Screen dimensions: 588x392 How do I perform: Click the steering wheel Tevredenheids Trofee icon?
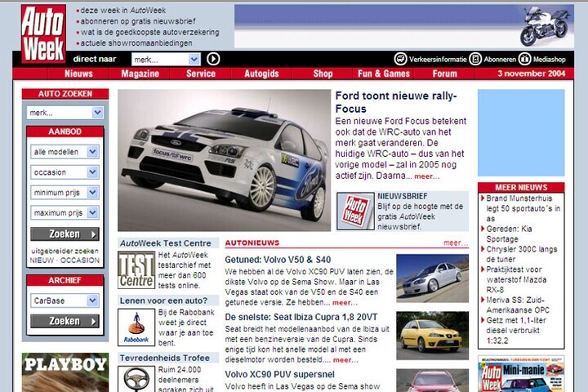tap(136, 379)
